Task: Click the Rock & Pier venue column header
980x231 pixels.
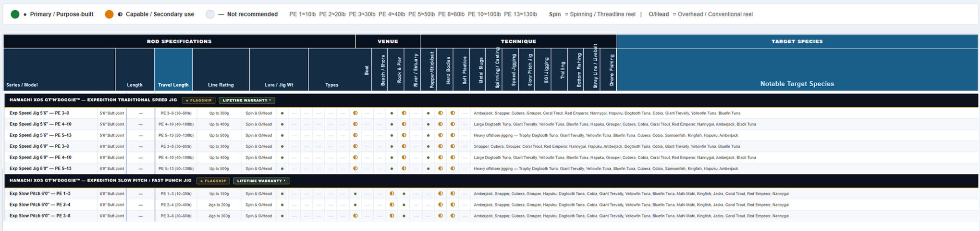Action: 396,69
